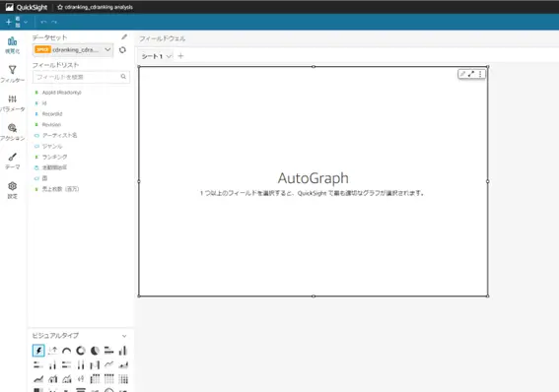
Task: Select the AppId (Readonly) field
Action: pos(58,93)
